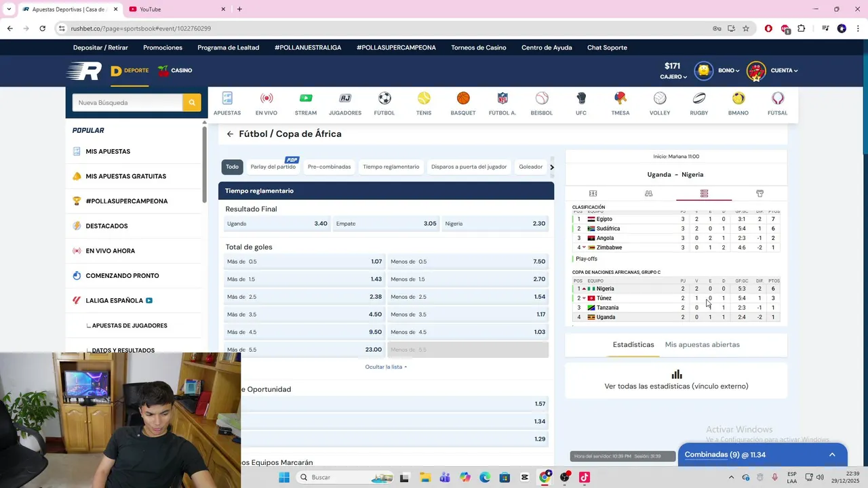This screenshot has width=868, height=488.
Task: Bet on Empate at 3.05
Action: click(387, 224)
